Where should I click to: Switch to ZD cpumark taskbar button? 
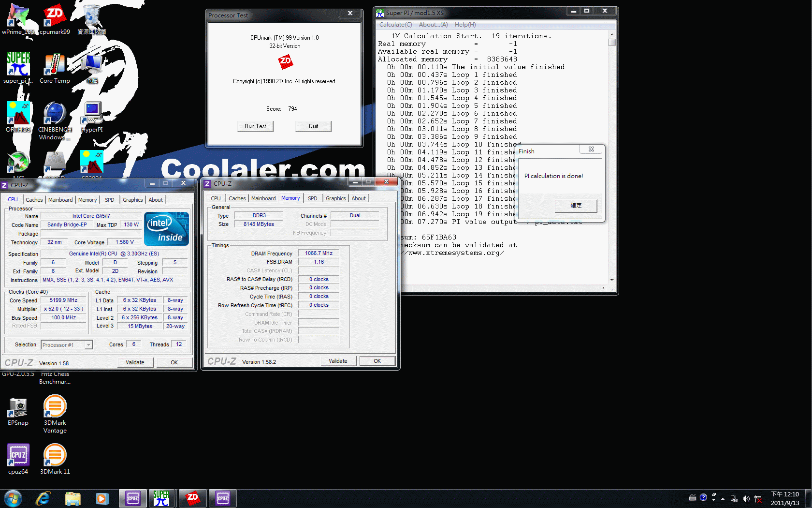click(192, 498)
